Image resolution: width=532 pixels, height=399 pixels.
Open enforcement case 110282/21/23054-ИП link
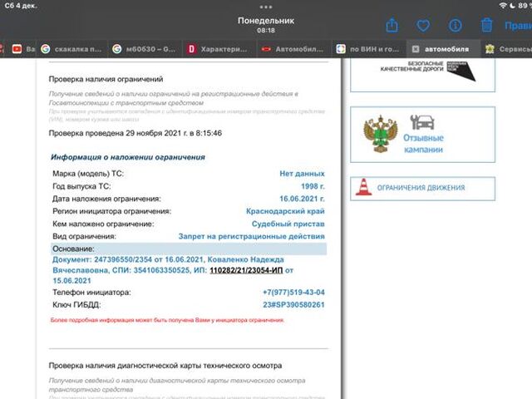[246, 270]
